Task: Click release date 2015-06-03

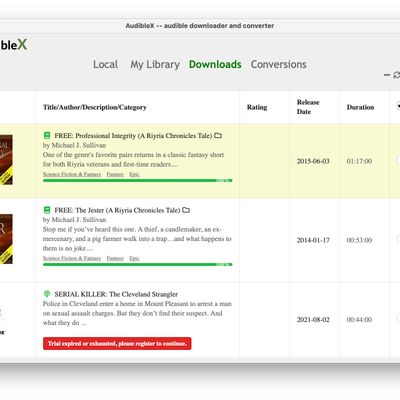Action: point(313,161)
